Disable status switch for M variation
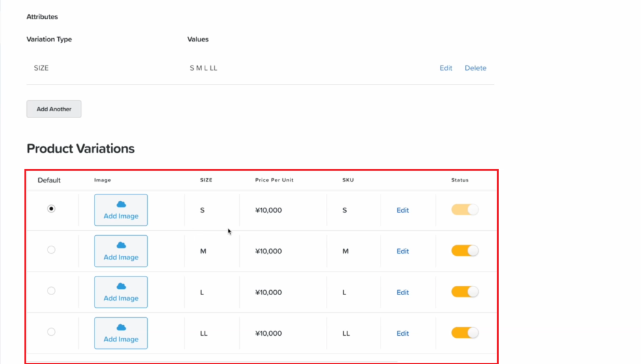 tap(465, 250)
